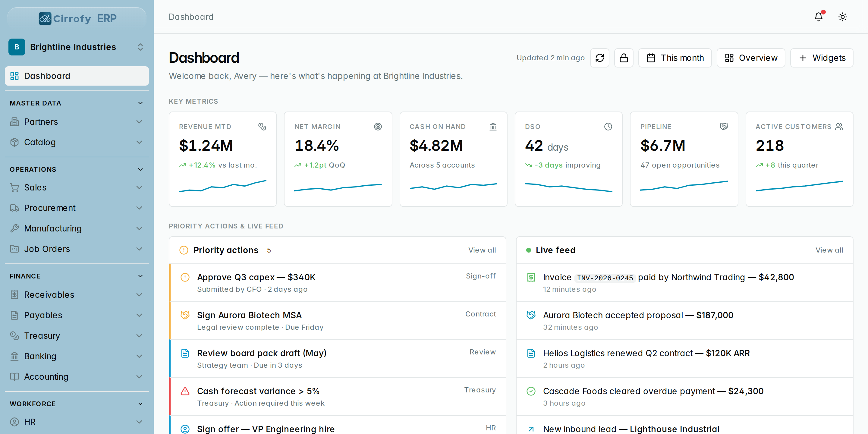Screen dimensions: 868x434
Task: Click the Cash on Hand bank icon
Action: 493,127
